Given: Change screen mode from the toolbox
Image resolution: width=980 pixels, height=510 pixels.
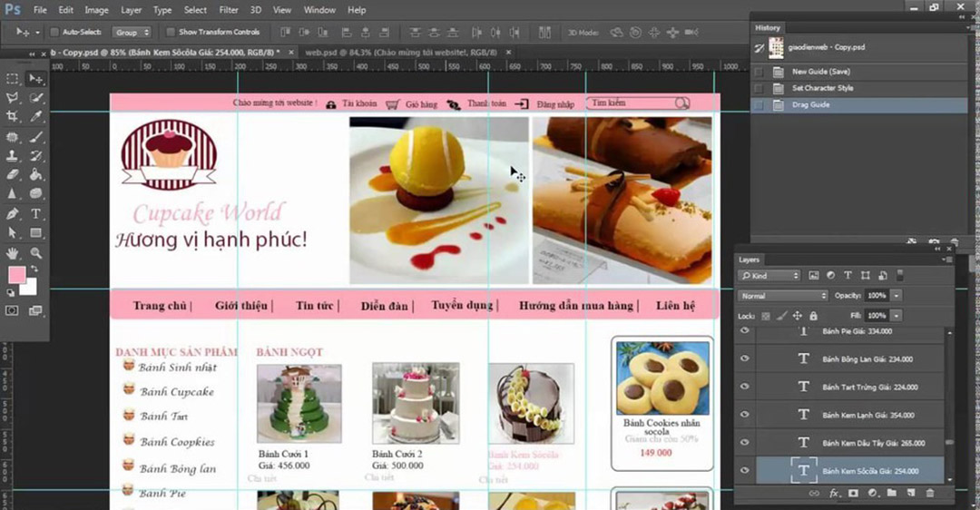Looking at the screenshot, I should (35, 310).
